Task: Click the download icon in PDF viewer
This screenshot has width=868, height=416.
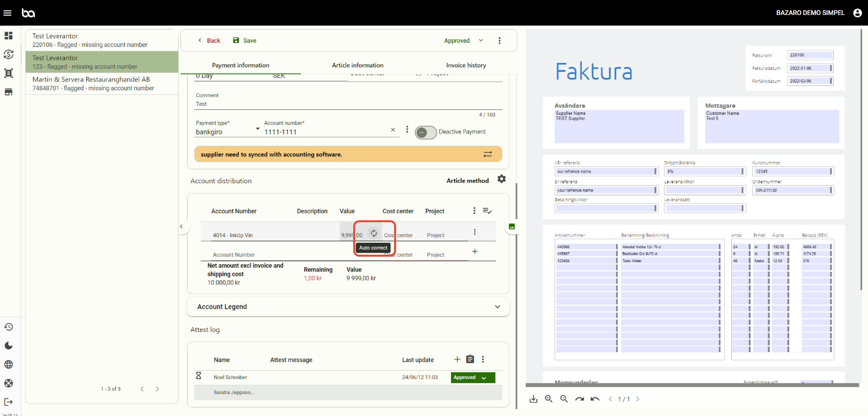Action: click(533, 399)
